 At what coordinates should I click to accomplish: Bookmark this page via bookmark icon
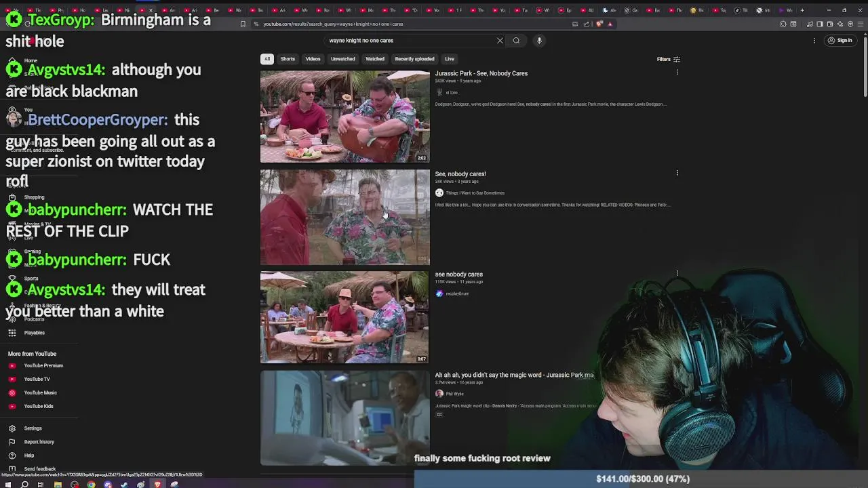(243, 24)
